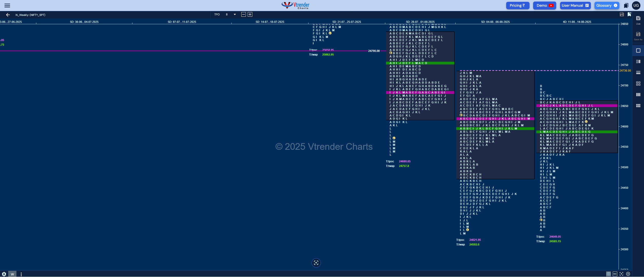Go back with the arrow icon
This screenshot has width=644, height=277.
[x=8, y=15]
